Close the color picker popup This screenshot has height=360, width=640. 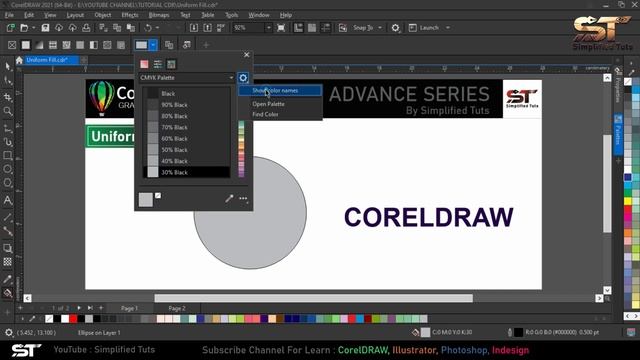pyautogui.click(x=247, y=55)
